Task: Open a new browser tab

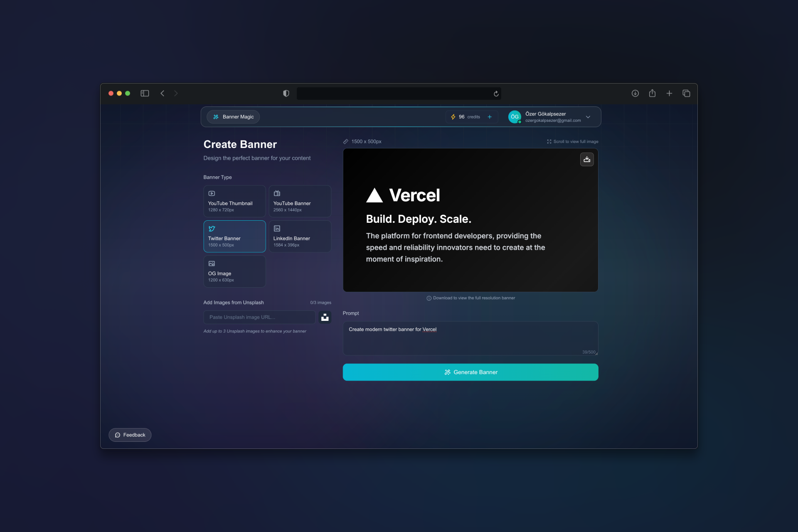Action: click(x=669, y=94)
